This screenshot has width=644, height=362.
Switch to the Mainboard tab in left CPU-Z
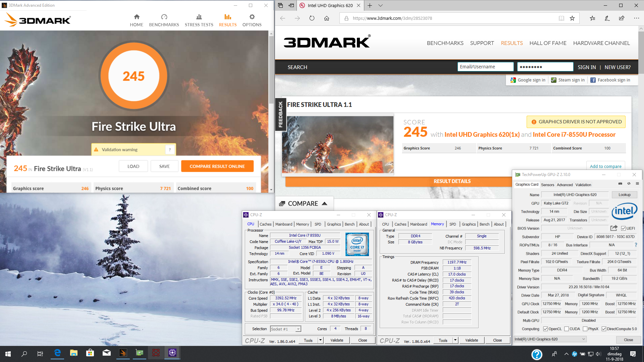284,224
